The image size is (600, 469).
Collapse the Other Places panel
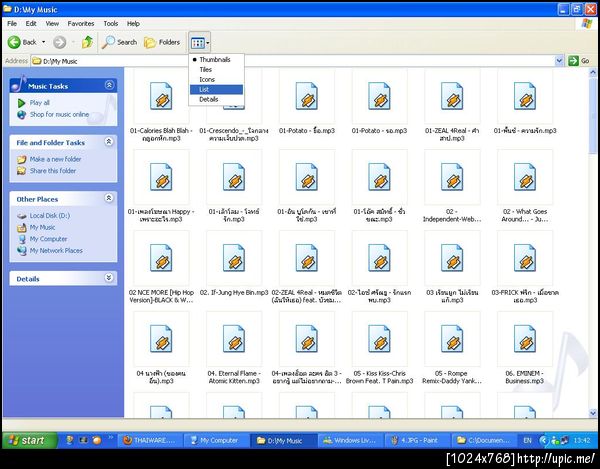[109, 198]
